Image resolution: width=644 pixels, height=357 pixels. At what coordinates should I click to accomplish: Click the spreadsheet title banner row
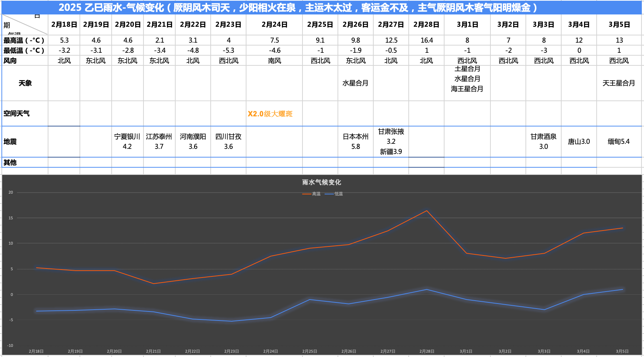click(322, 7)
